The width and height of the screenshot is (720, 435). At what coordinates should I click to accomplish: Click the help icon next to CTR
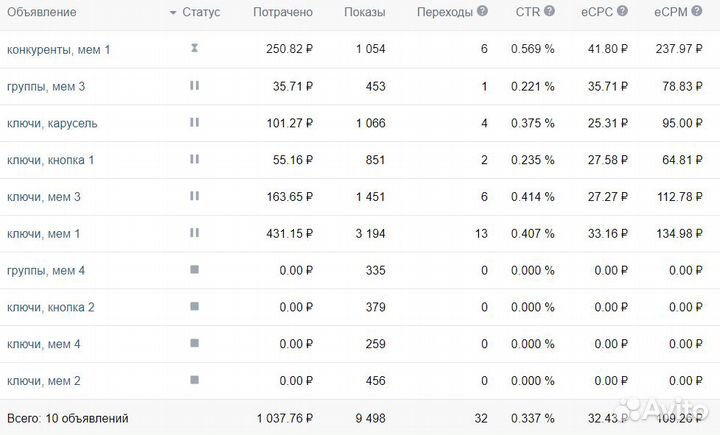tap(549, 12)
